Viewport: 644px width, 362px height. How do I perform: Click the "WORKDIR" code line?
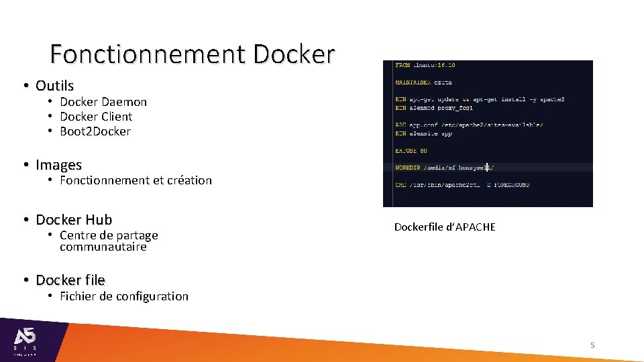[x=444, y=168]
